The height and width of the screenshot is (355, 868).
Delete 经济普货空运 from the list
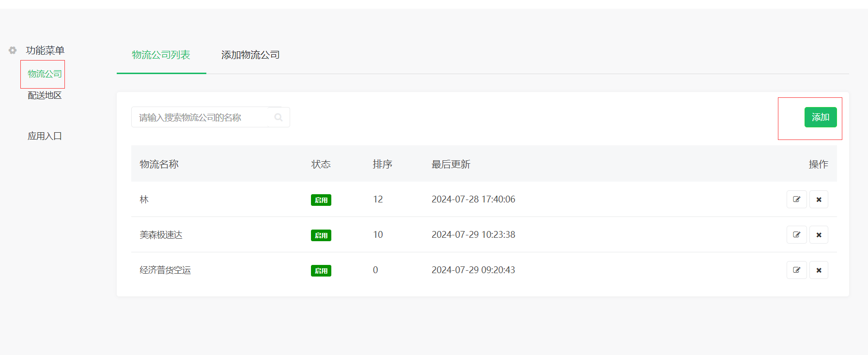tap(819, 270)
